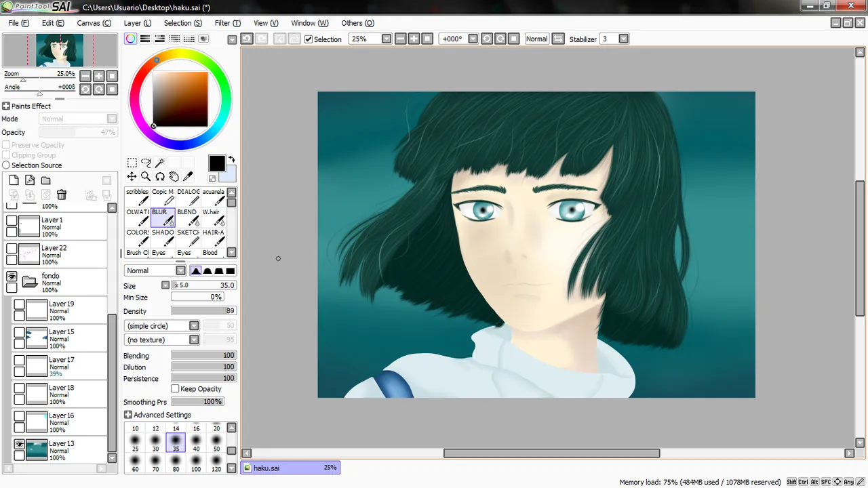
Task: Show Layer15 by toggling its visibility box
Action: click(20, 333)
